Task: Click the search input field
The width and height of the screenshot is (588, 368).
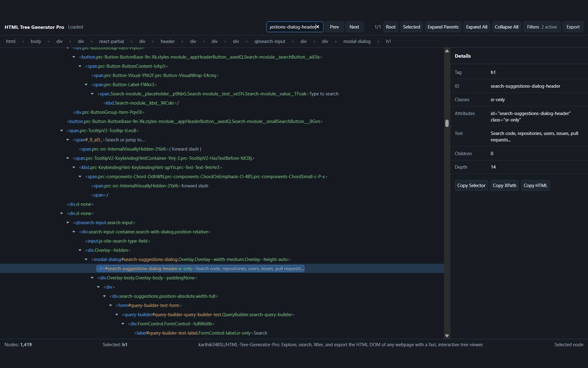Action: [x=295, y=27]
